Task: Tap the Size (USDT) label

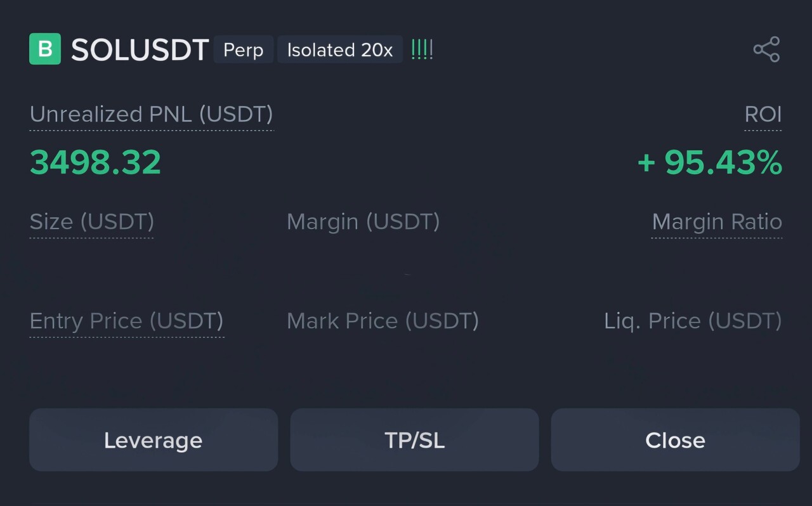Action: coord(91,222)
